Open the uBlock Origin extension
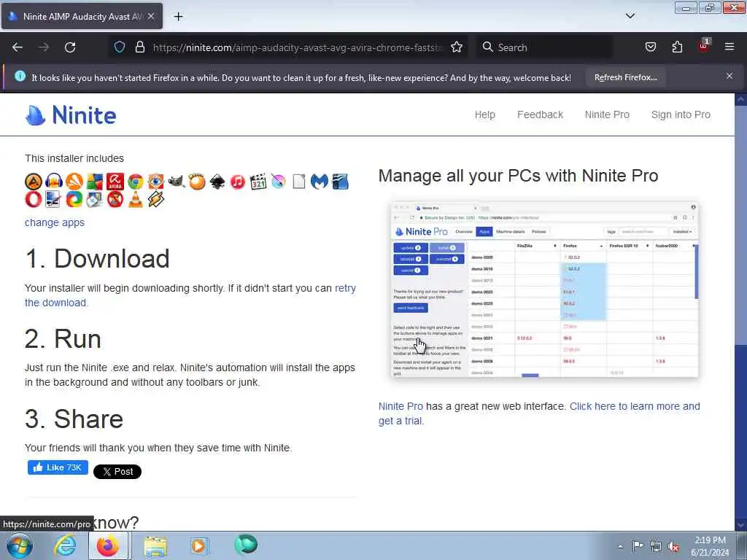Viewport: 747px width, 560px height. (704, 46)
